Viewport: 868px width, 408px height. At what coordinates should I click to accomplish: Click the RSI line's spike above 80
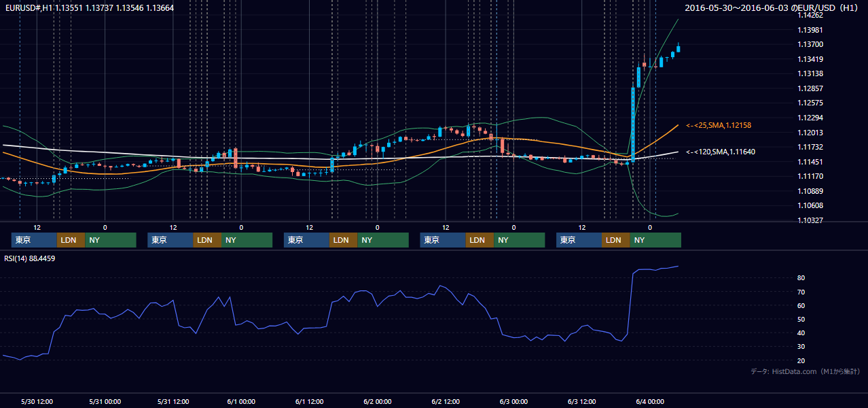(x=655, y=269)
